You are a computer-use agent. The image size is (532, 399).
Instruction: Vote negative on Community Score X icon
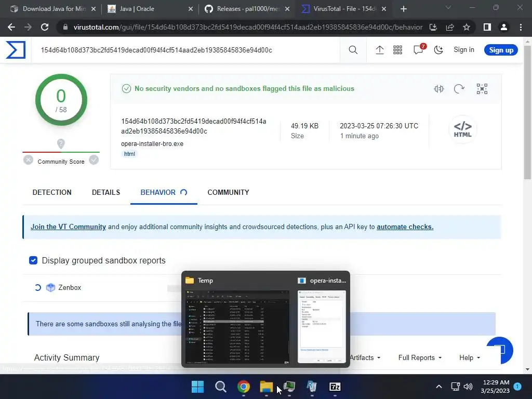tap(29, 160)
